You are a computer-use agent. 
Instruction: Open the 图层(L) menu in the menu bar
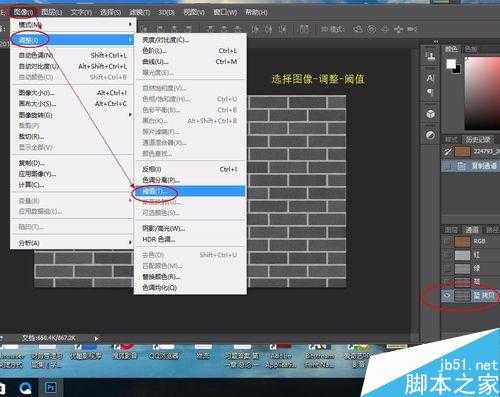point(52,12)
